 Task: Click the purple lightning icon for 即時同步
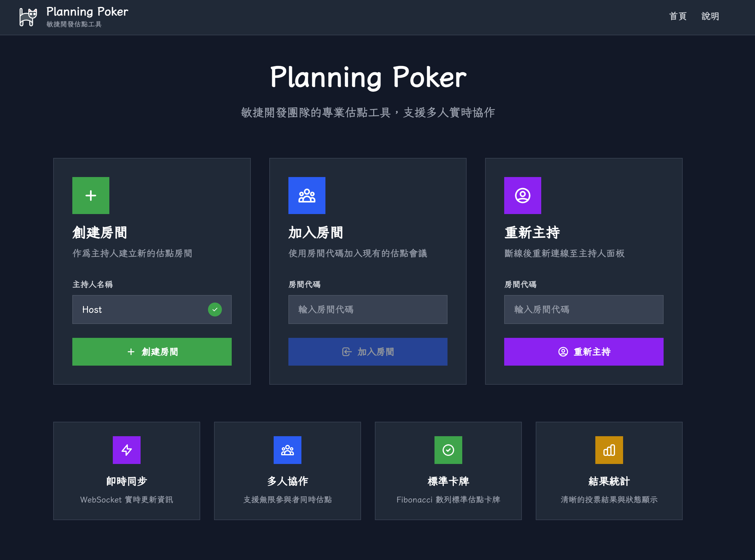point(126,450)
